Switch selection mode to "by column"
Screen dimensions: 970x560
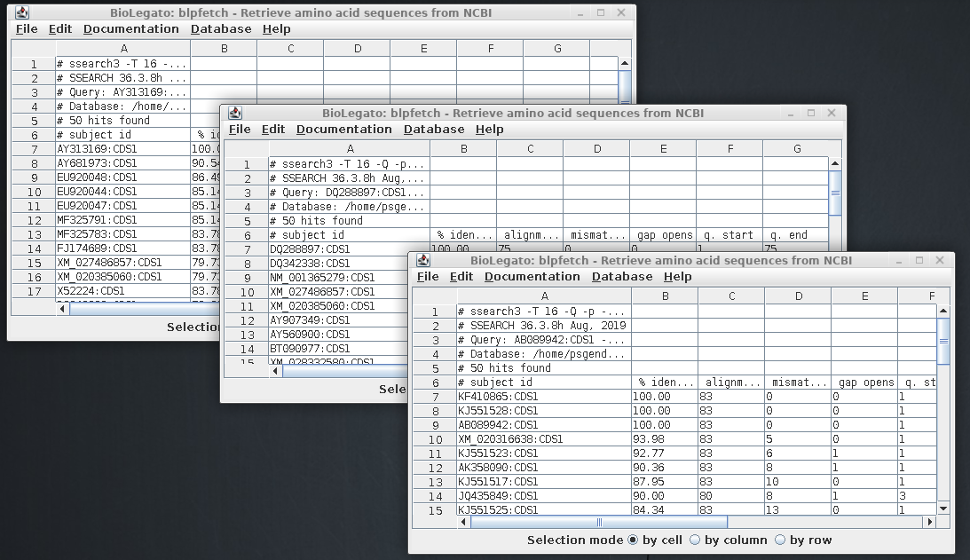point(695,540)
